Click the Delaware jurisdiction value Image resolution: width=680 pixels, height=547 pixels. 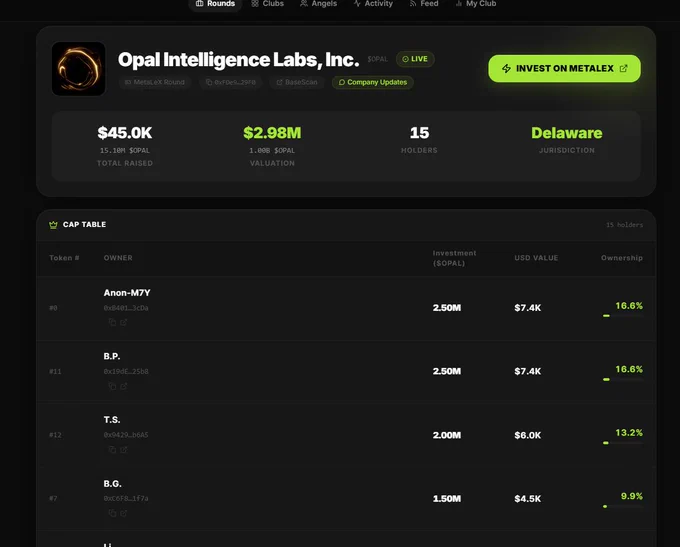pos(567,133)
